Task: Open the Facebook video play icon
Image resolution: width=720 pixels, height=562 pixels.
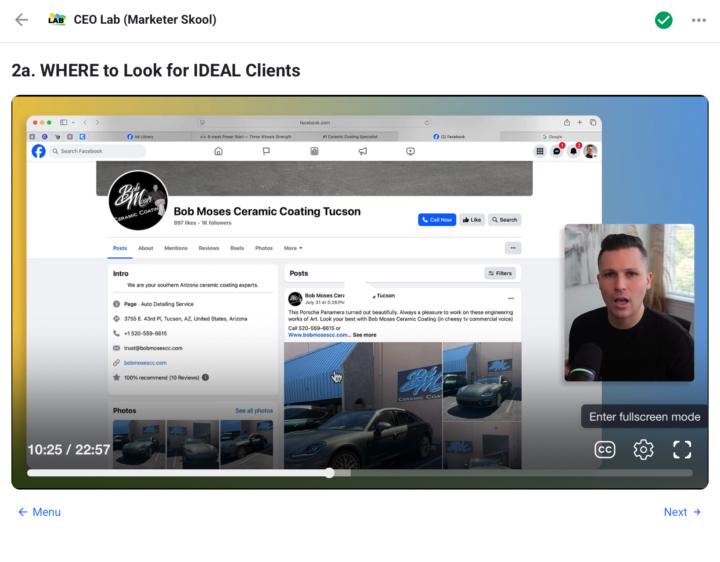Action: tap(411, 151)
